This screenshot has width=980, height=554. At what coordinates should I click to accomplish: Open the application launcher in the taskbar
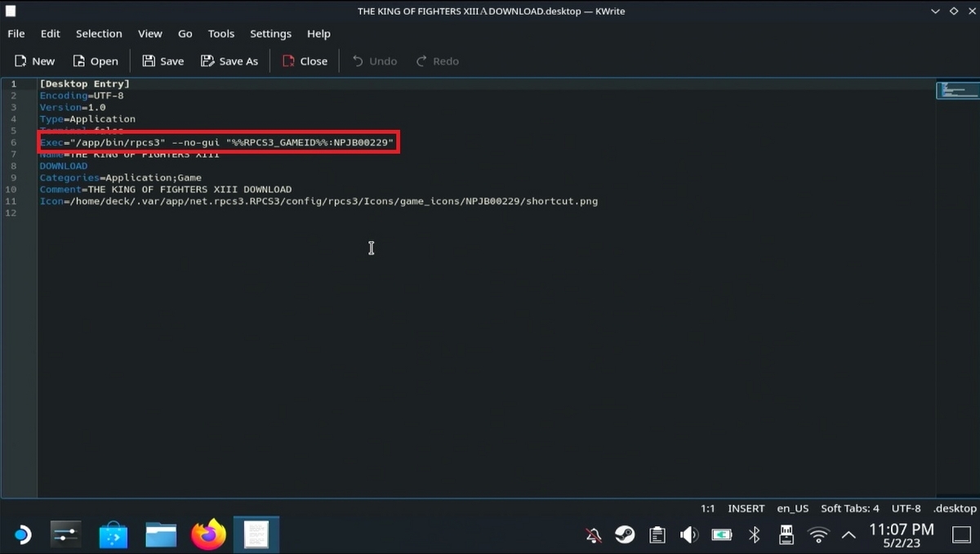coord(22,535)
